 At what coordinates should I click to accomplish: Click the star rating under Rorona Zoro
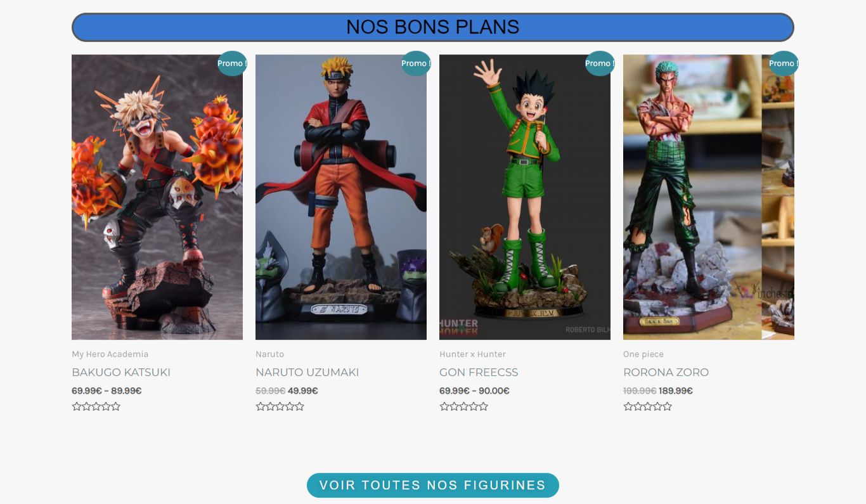pyautogui.click(x=648, y=406)
